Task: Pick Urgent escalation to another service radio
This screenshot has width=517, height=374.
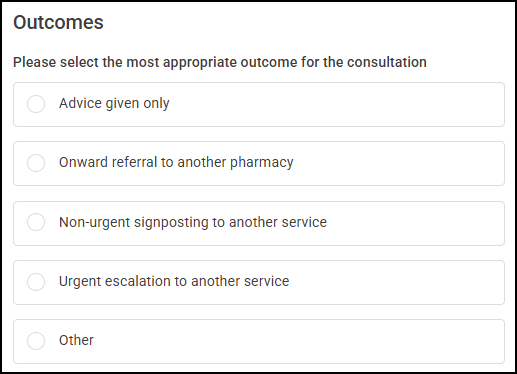Action: [x=36, y=282]
